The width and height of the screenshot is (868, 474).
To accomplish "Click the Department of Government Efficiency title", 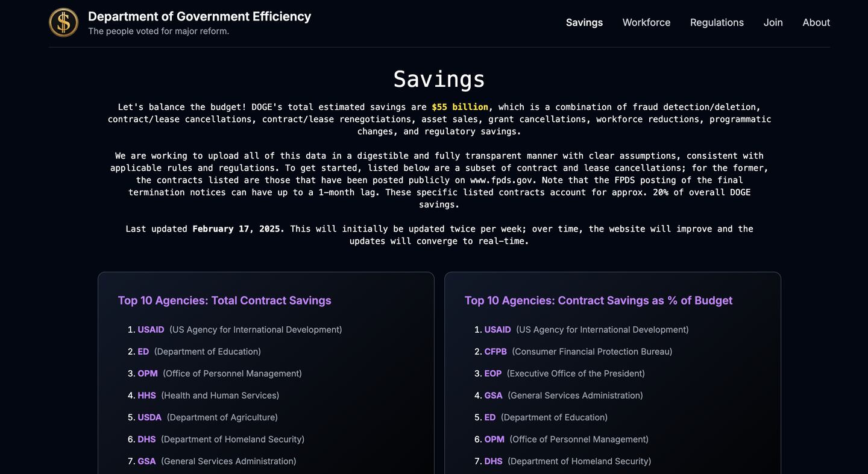I will click(199, 16).
